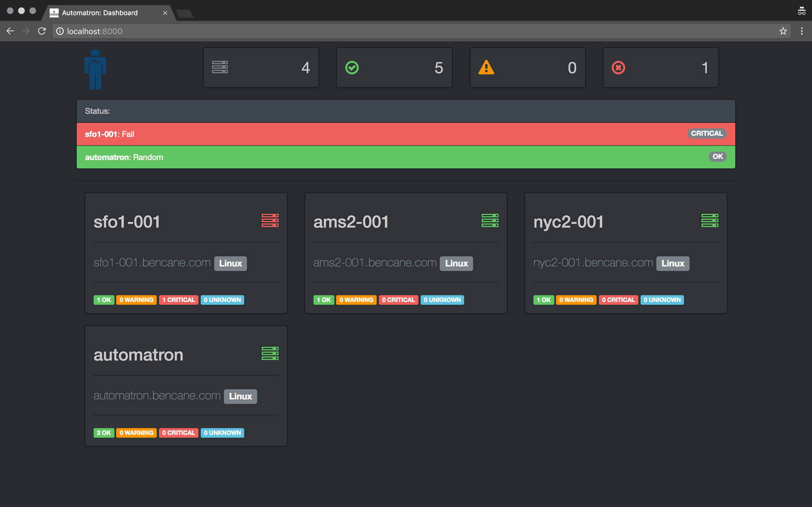
Task: Click the ams2-001.bencane.com hostname
Action: tap(375, 263)
